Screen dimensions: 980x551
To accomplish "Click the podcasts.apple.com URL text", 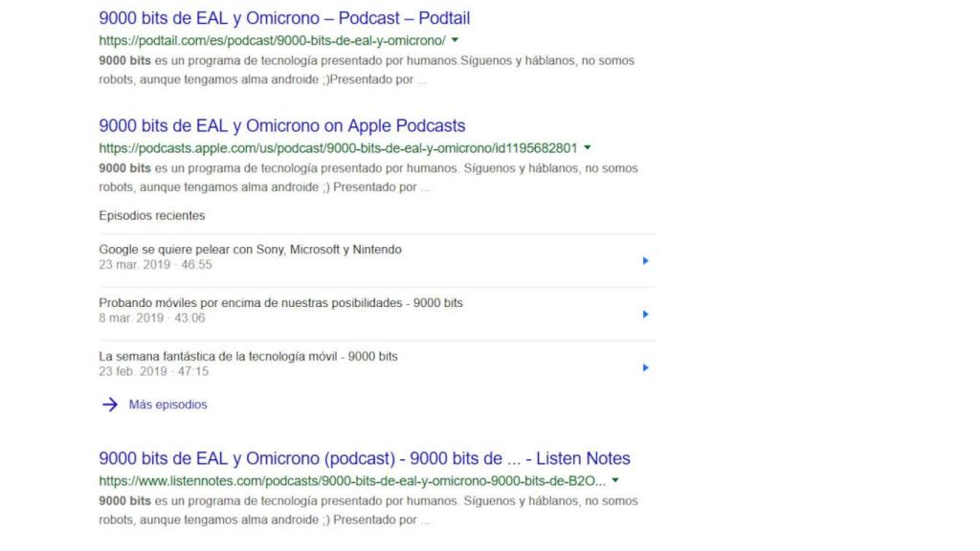I will 336,147.
